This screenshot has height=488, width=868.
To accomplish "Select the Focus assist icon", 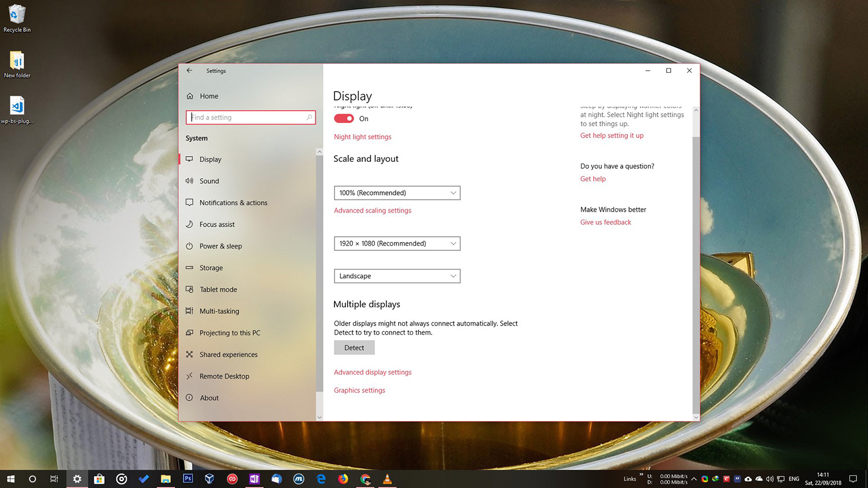I will [x=190, y=224].
